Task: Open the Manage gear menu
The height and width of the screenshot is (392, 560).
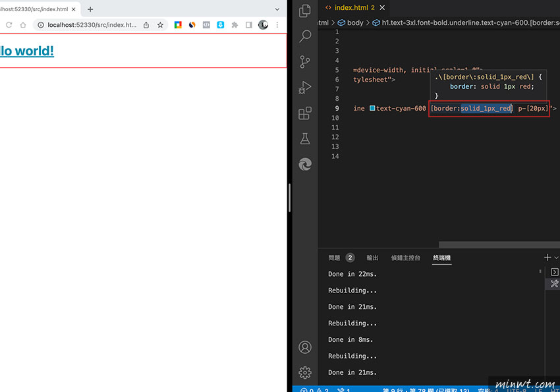Action: click(x=305, y=372)
